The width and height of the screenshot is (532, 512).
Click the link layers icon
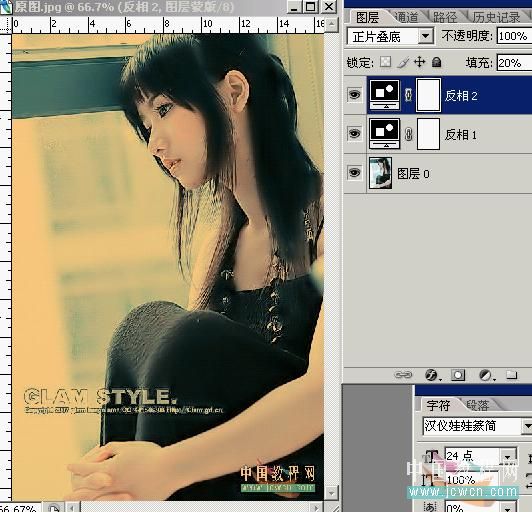(x=403, y=375)
